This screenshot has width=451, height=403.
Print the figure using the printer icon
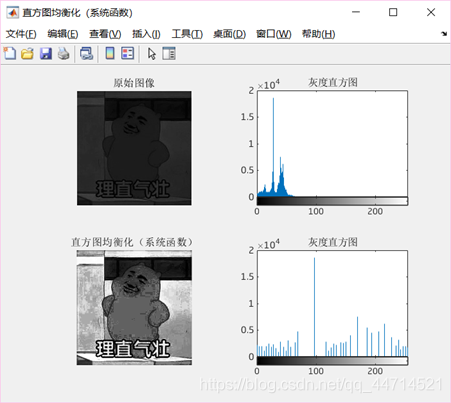coord(63,53)
